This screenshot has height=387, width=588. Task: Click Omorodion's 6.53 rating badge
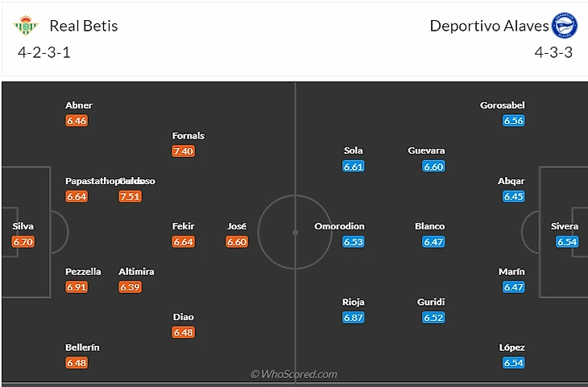[354, 241]
